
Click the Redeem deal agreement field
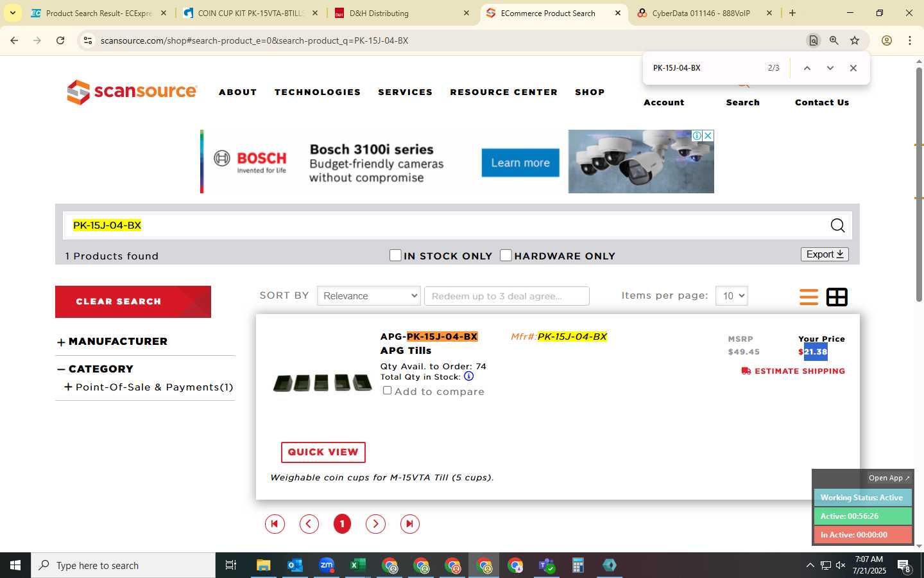[507, 296]
